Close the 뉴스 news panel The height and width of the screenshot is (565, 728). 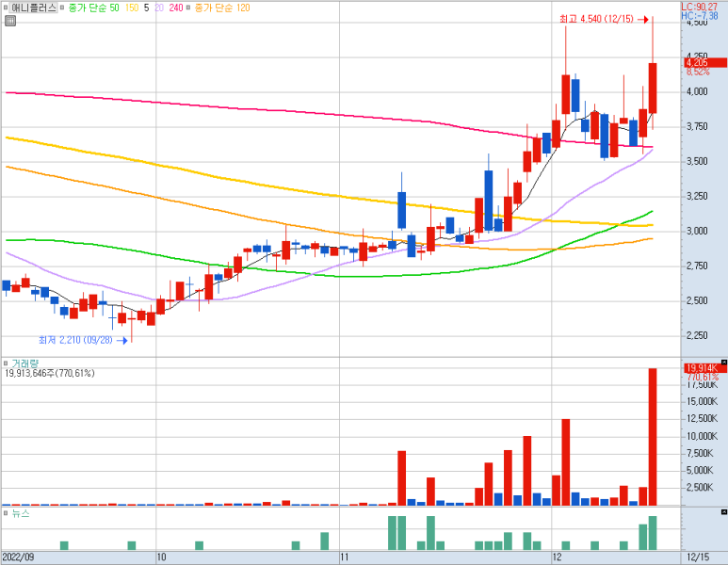pos(724,511)
